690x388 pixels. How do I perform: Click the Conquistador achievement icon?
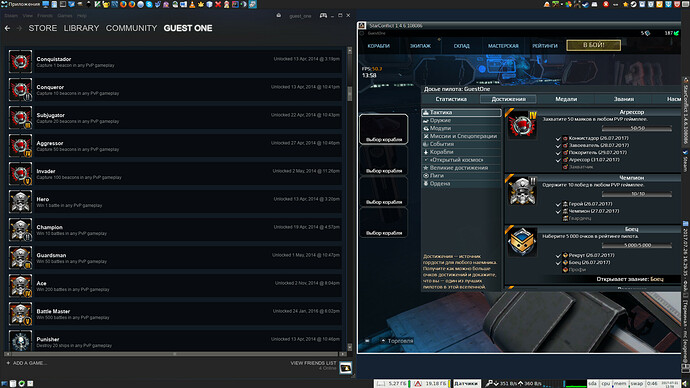tap(20, 62)
